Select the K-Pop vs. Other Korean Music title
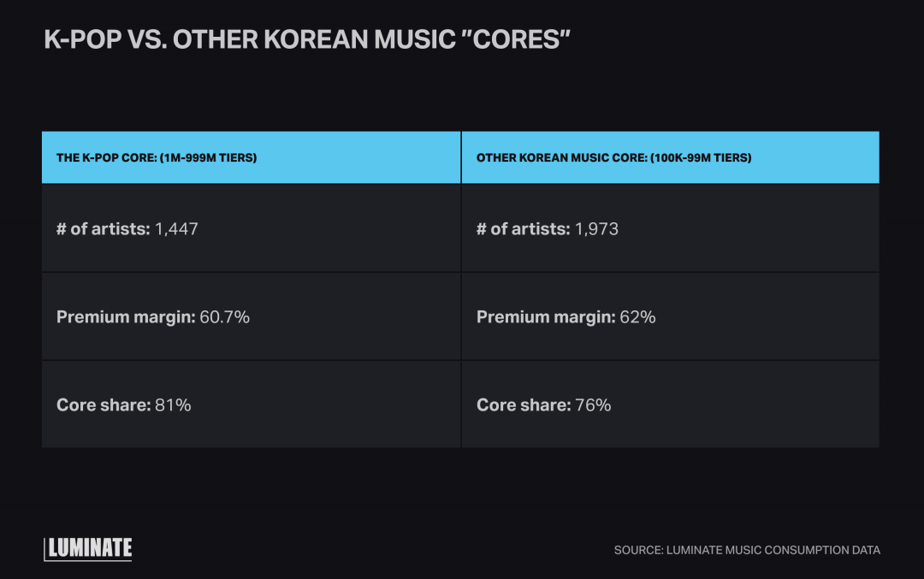Image resolution: width=924 pixels, height=579 pixels. pyautogui.click(x=307, y=39)
